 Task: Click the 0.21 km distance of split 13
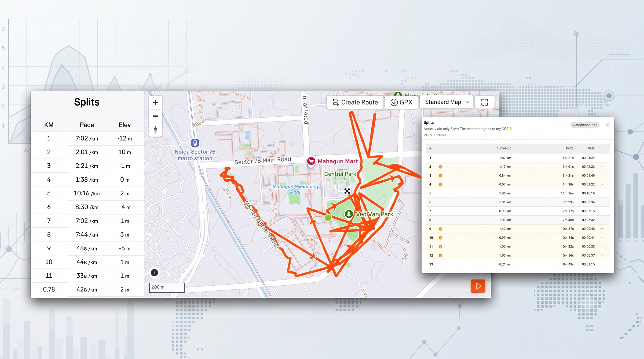point(505,264)
